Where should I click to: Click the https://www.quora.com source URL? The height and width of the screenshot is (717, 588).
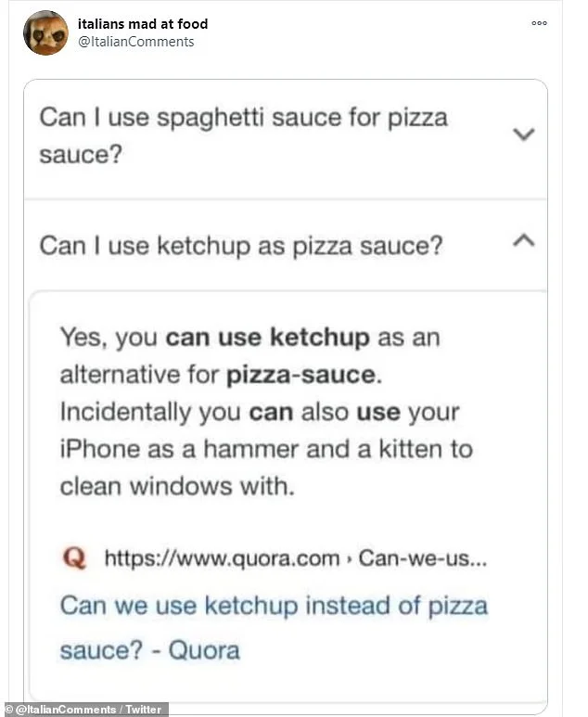(x=221, y=558)
